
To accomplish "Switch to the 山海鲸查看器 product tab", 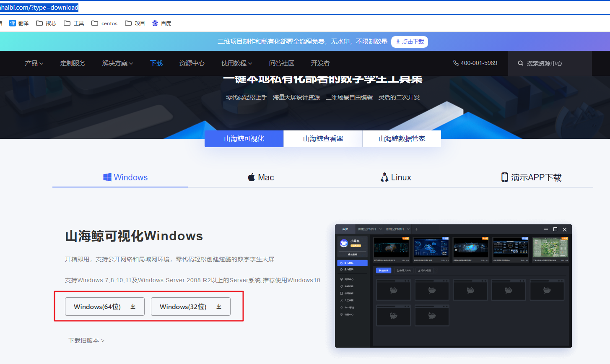I will coord(323,139).
